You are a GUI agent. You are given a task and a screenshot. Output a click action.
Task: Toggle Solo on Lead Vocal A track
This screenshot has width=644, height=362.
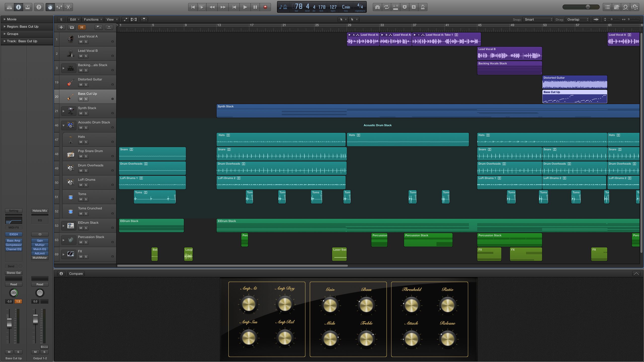click(x=86, y=41)
